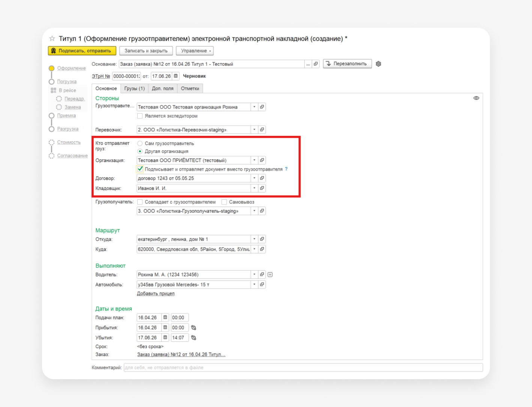Click the help question mark link

click(286, 169)
